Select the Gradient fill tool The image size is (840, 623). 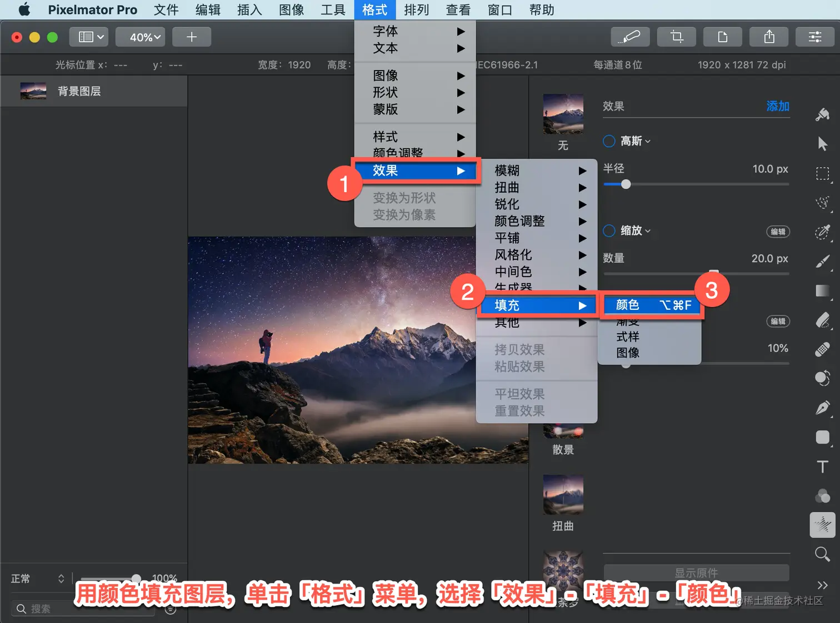pos(822,290)
